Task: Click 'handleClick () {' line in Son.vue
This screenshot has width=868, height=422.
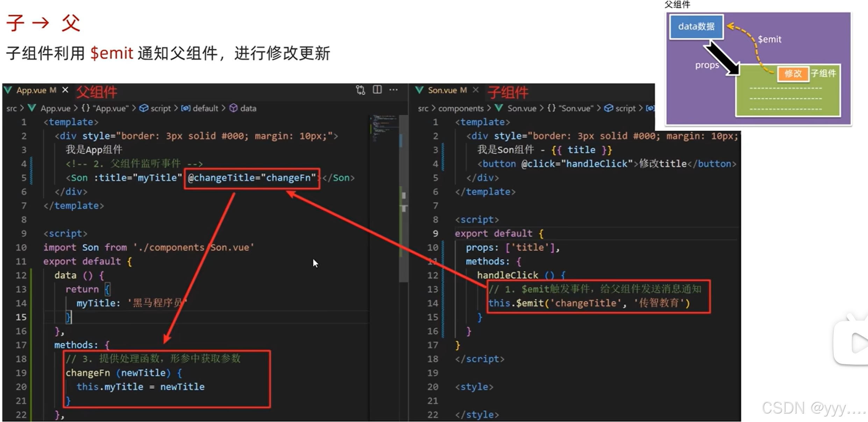Action: 521,275
